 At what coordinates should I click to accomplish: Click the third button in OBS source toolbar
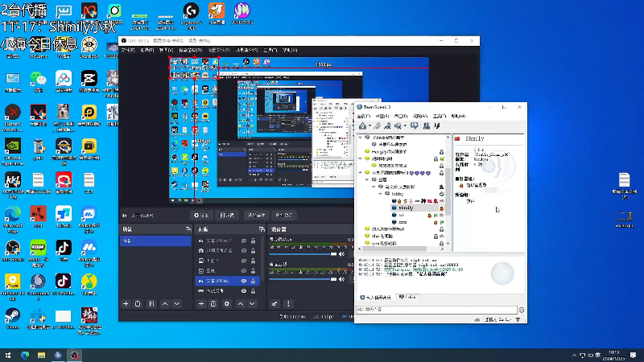256,215
